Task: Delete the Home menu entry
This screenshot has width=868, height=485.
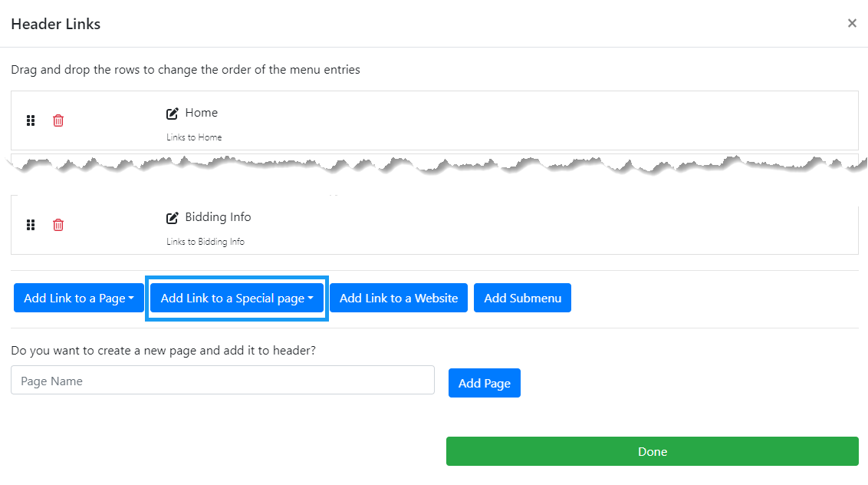Action: pyautogui.click(x=58, y=120)
